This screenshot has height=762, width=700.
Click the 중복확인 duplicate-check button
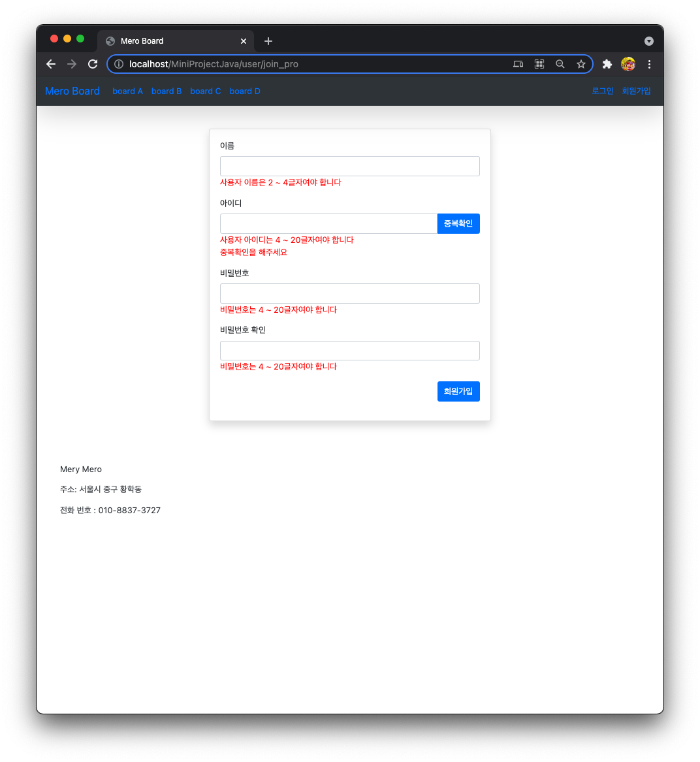(458, 223)
